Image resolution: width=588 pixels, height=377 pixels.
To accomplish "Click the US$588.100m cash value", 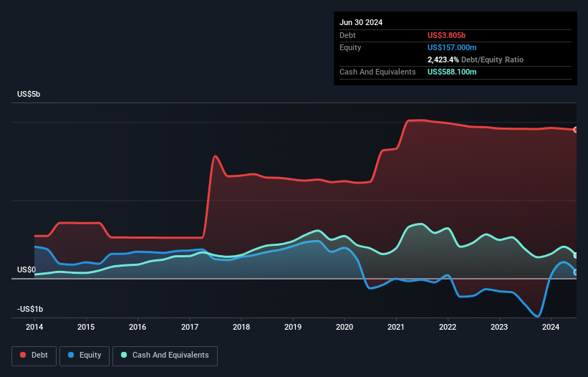I will [452, 72].
